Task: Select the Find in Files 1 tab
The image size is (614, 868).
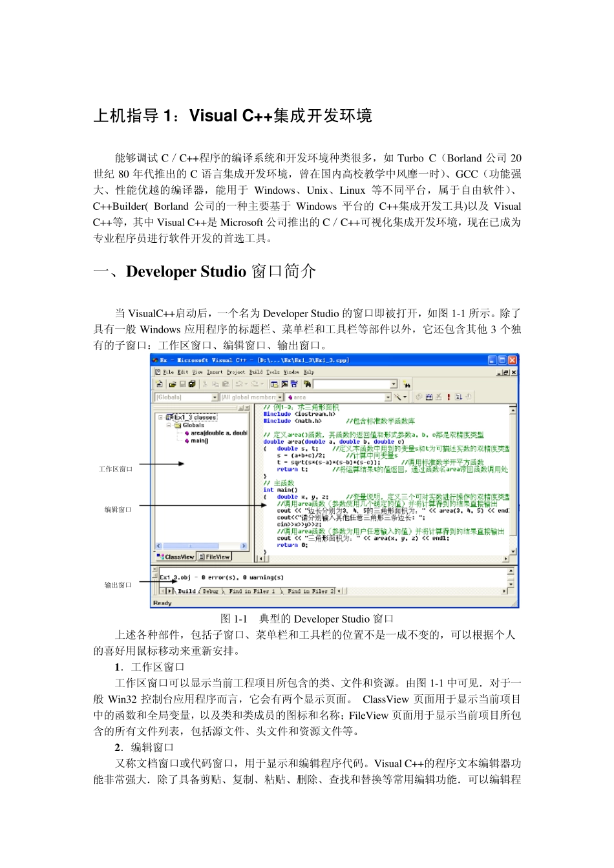Action: coord(252,591)
